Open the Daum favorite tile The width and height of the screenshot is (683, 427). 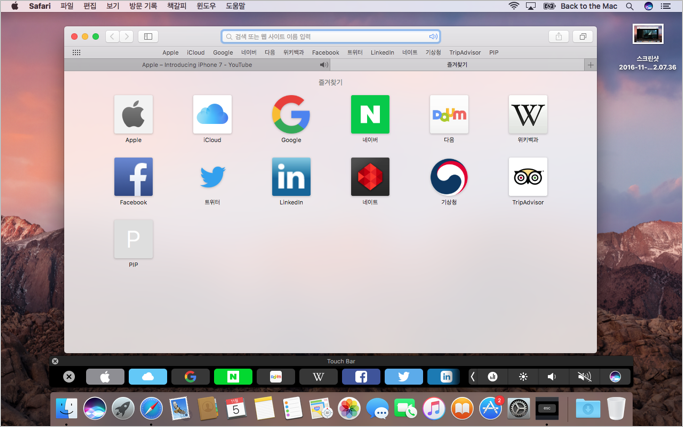[449, 115]
